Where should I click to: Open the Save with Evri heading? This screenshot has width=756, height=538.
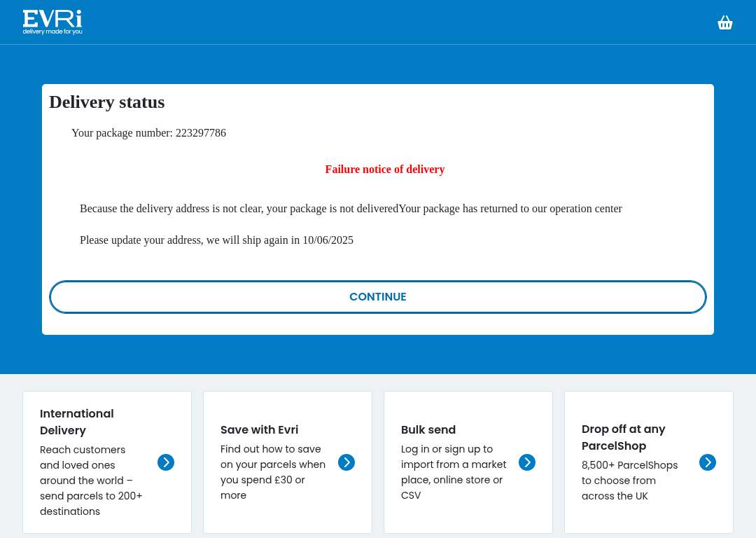[x=260, y=429]
